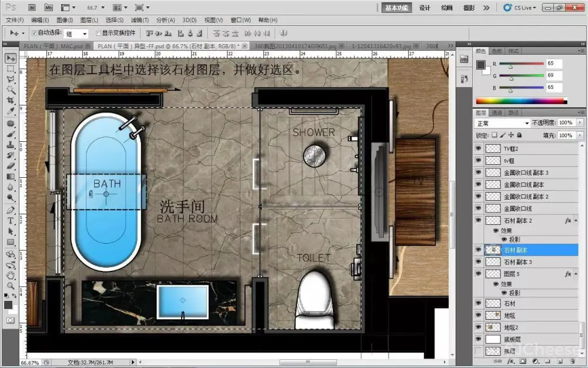Select the Move tool in toolbox

(x=11, y=58)
